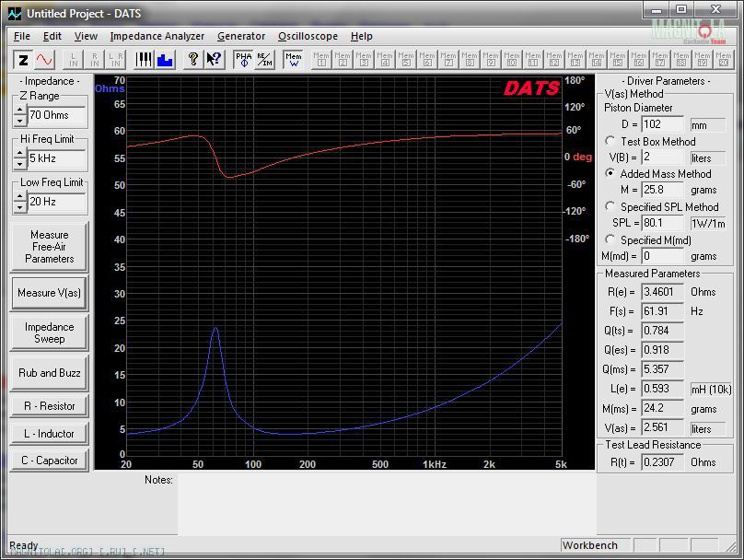Click the added mass M grams field

(662, 190)
